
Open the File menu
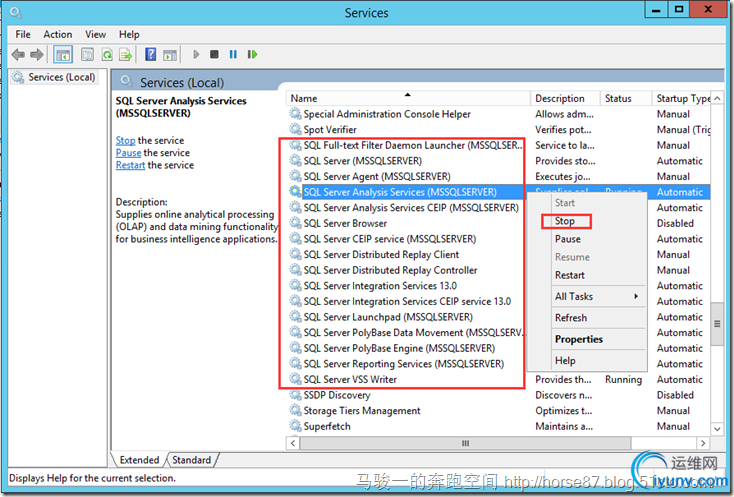tap(23, 34)
